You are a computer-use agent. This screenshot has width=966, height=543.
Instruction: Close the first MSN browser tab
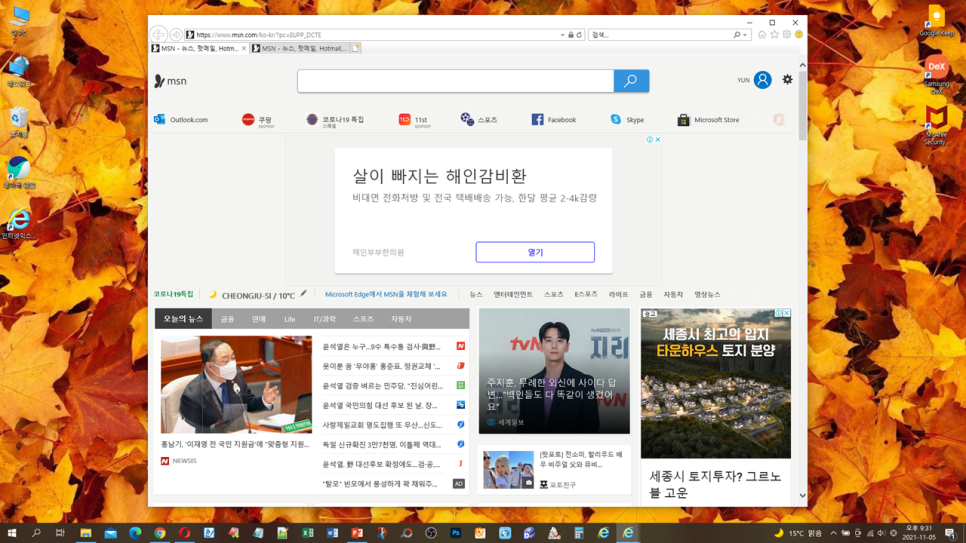[x=244, y=48]
